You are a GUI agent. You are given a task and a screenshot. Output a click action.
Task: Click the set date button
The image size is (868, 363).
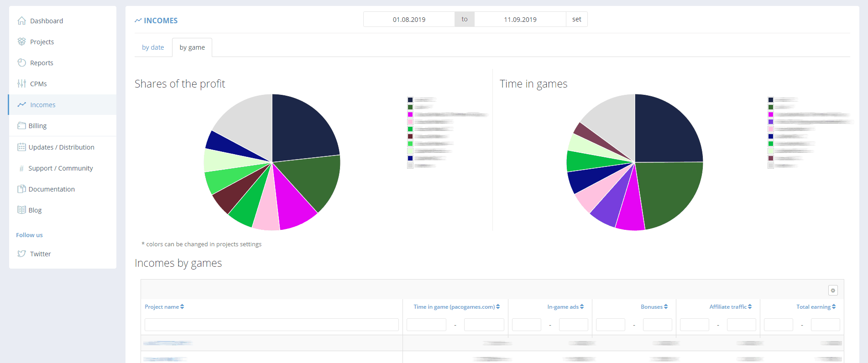[x=576, y=19]
